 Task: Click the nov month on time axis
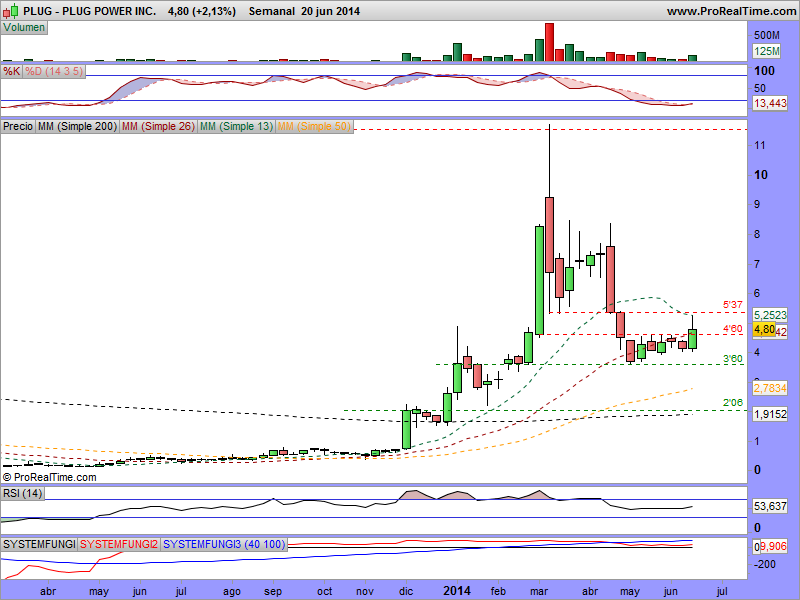(365, 591)
